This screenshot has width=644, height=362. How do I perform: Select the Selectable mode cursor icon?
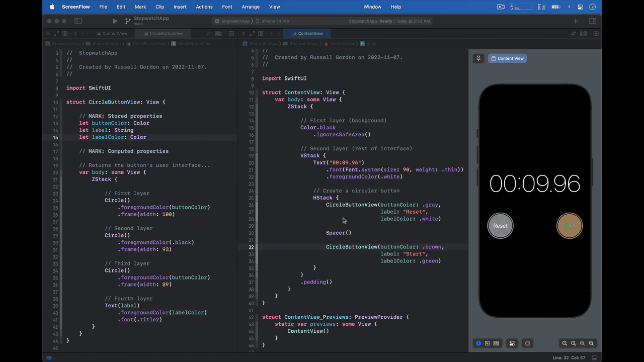[x=487, y=343]
